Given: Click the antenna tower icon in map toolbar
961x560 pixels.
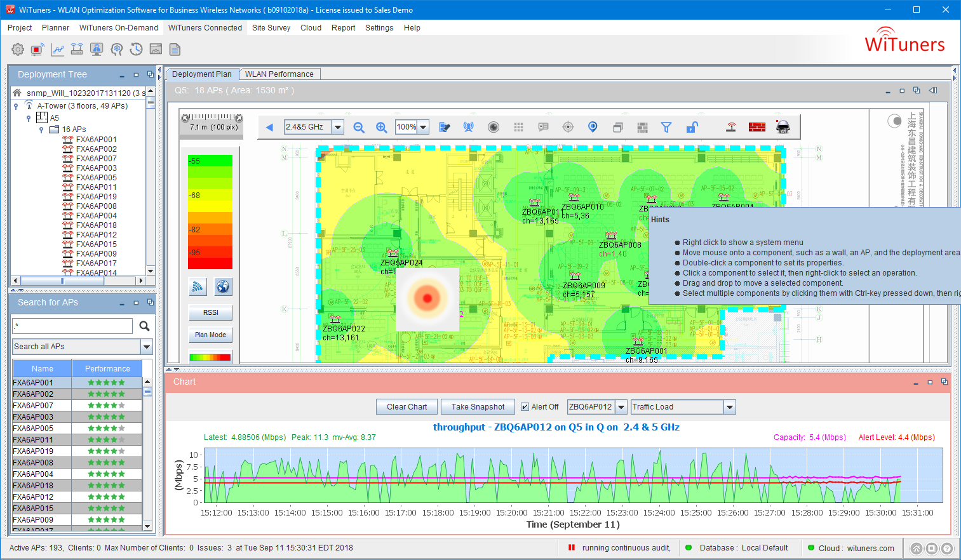Looking at the screenshot, I should click(x=468, y=127).
